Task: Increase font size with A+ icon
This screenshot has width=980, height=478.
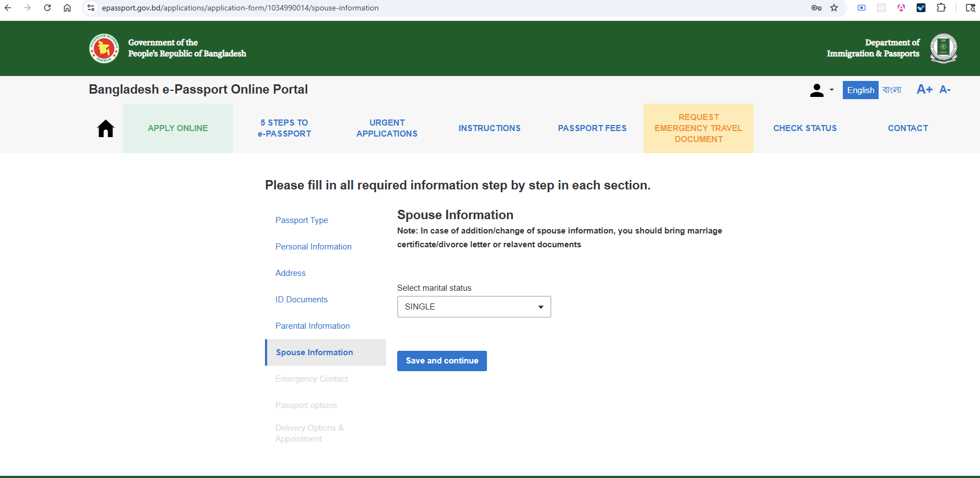Action: pos(924,90)
